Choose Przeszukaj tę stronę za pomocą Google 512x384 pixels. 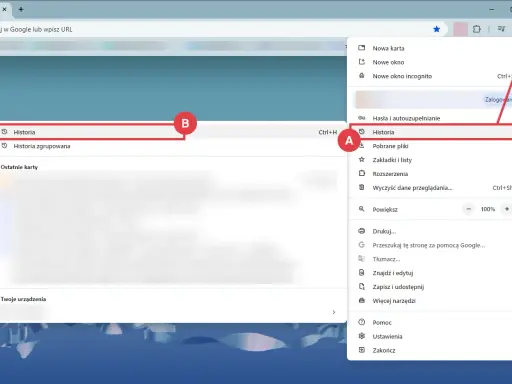[x=430, y=245]
